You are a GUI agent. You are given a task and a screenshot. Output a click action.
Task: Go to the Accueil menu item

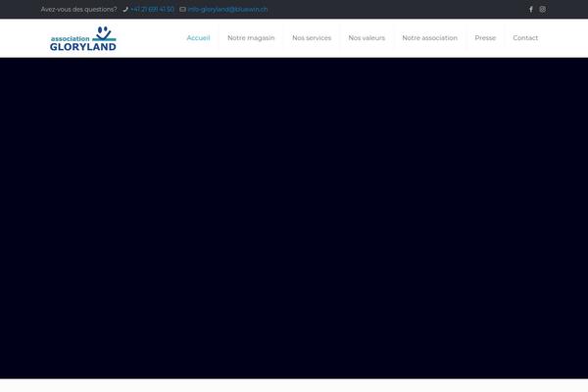(198, 38)
